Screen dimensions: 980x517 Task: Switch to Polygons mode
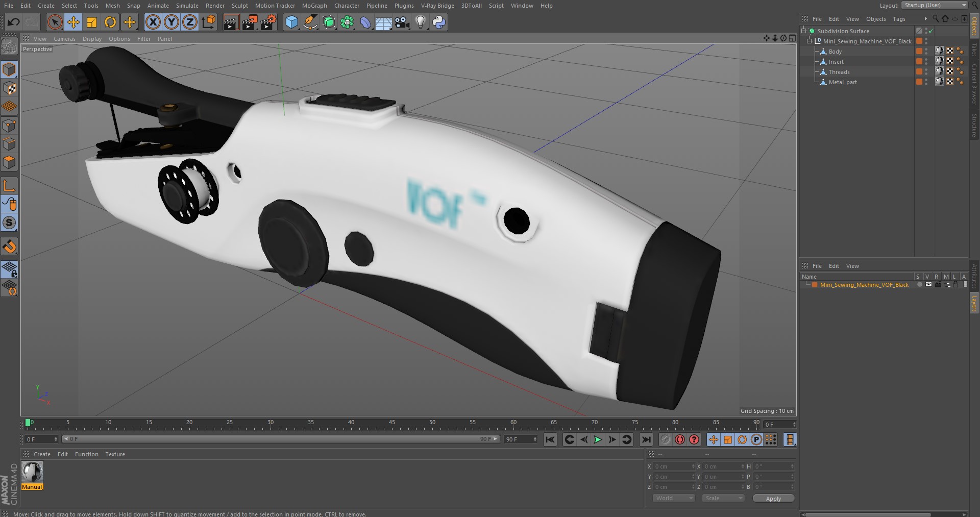pyautogui.click(x=9, y=162)
